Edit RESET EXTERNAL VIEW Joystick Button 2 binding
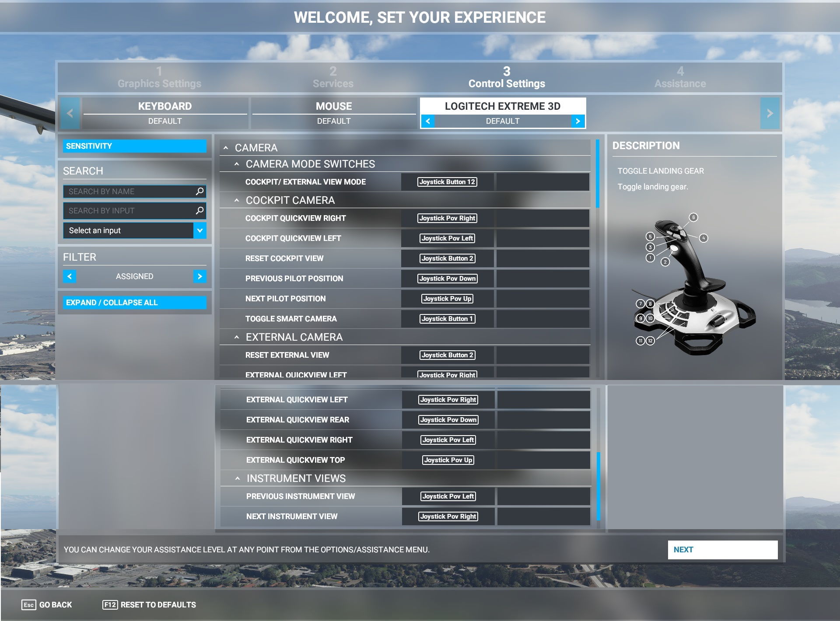Viewport: 840px width, 621px height. (x=447, y=355)
